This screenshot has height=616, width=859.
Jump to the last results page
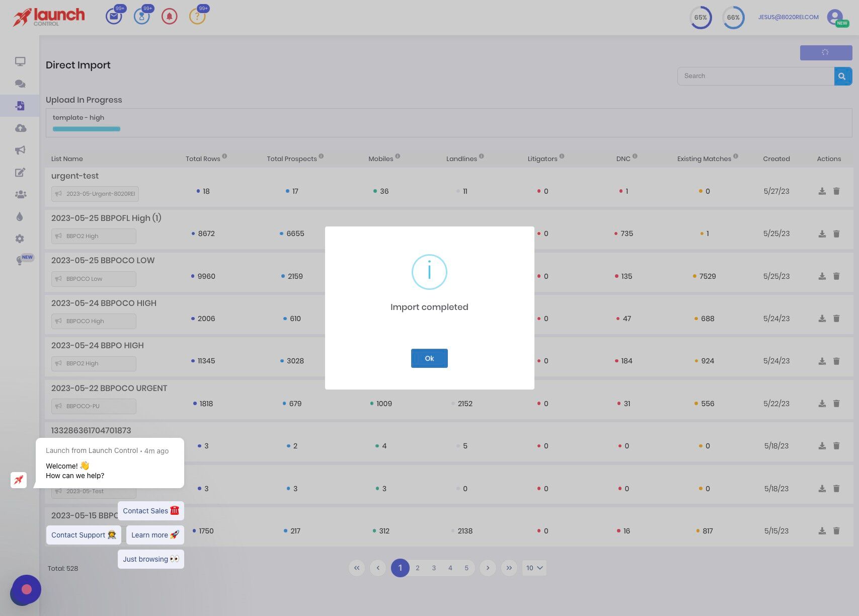(x=509, y=568)
